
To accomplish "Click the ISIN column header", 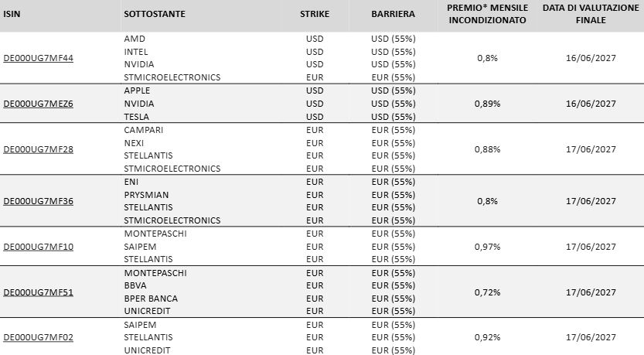I will [12, 14].
